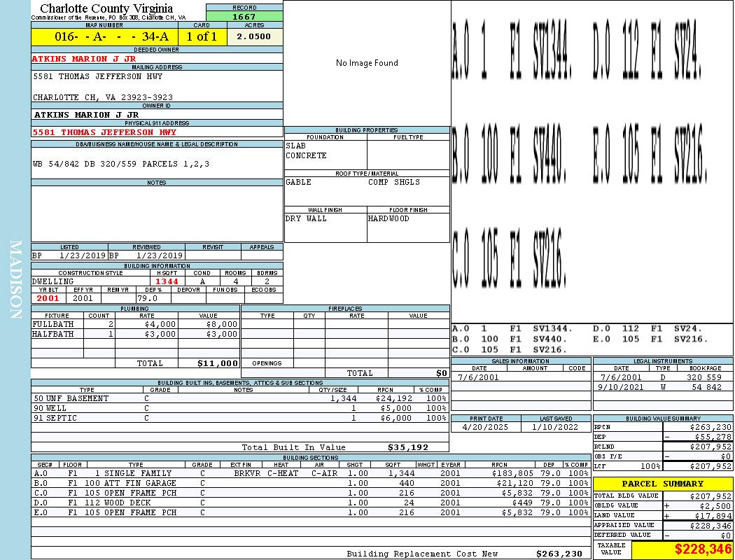Click legal instrument dated 9/10/2021
Screen dimensions: 735x560
(x=621, y=387)
